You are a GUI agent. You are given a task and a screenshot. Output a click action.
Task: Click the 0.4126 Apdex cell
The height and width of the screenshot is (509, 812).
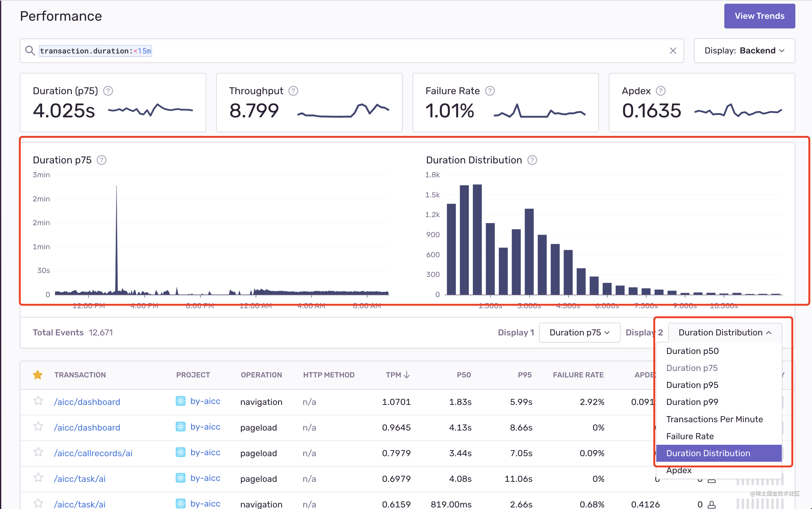click(645, 504)
